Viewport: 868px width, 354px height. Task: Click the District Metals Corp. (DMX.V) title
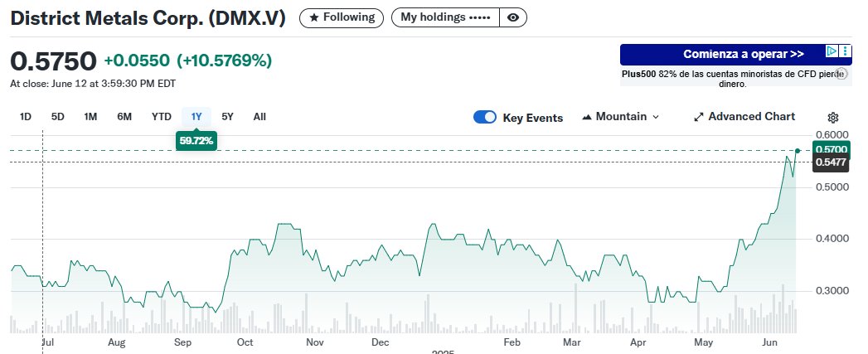pos(148,17)
